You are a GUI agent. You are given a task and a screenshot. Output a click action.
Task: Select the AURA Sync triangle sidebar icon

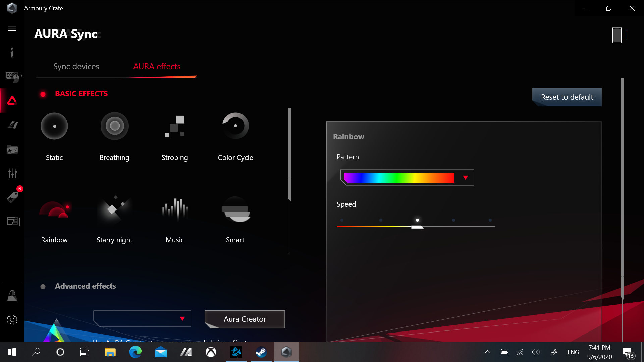click(x=12, y=101)
